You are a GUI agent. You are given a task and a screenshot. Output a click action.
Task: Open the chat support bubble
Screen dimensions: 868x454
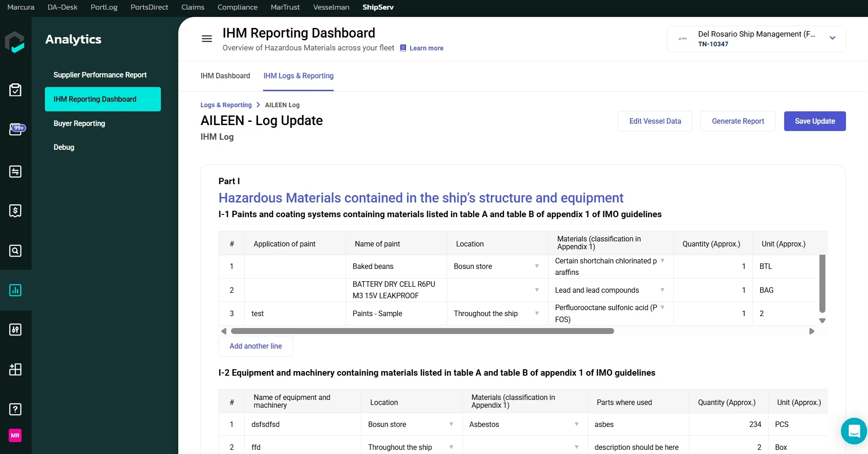coord(854,431)
